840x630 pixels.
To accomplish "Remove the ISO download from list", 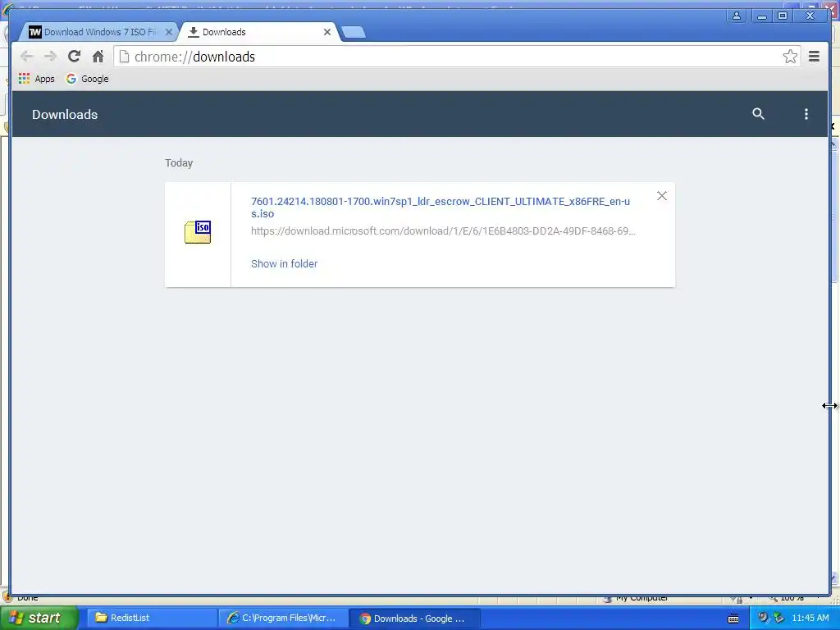I will pyautogui.click(x=662, y=196).
